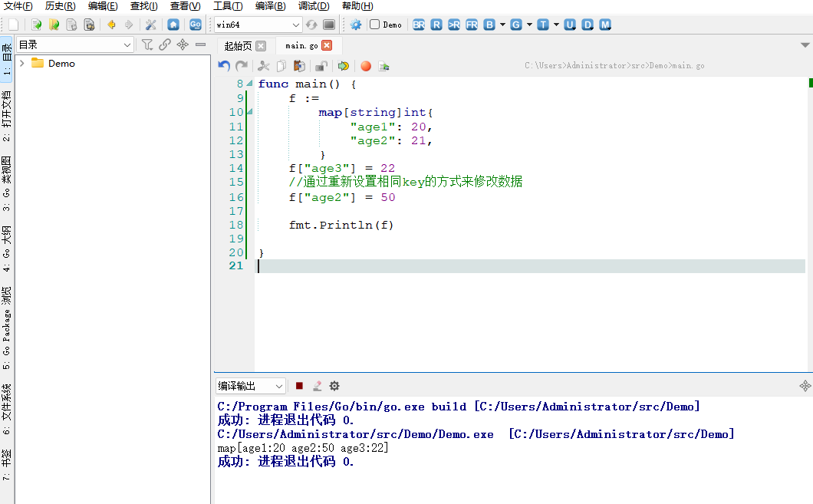Toggle code folding at line 10
The image size is (813, 504).
249,113
